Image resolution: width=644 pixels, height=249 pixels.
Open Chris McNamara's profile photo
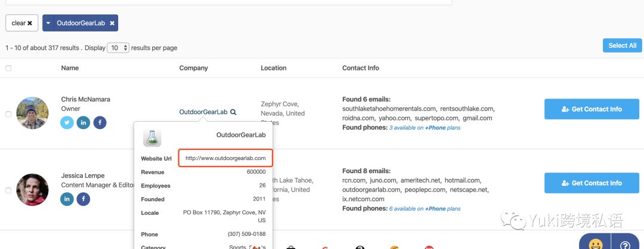(x=32, y=113)
